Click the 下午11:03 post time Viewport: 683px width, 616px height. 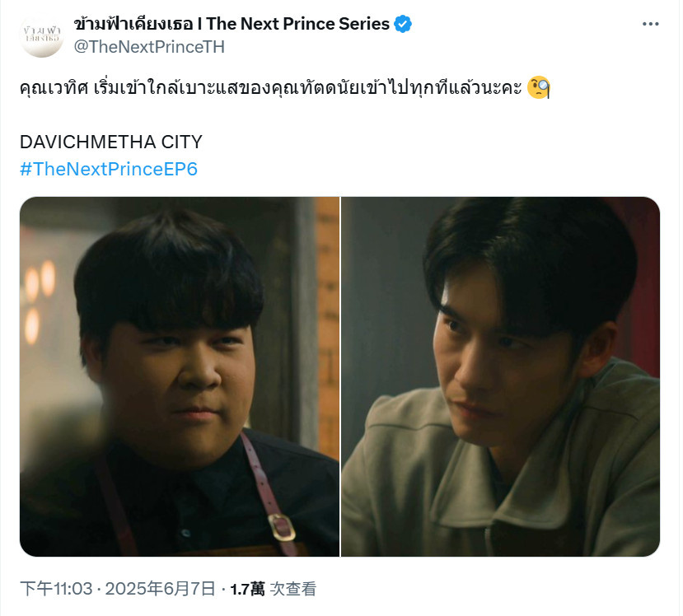coord(56,589)
